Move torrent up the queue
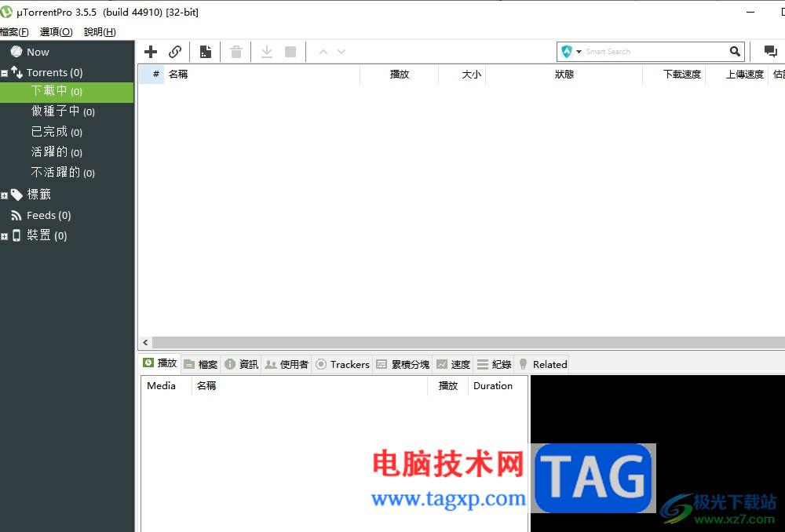This screenshot has height=532, width=785. click(323, 52)
